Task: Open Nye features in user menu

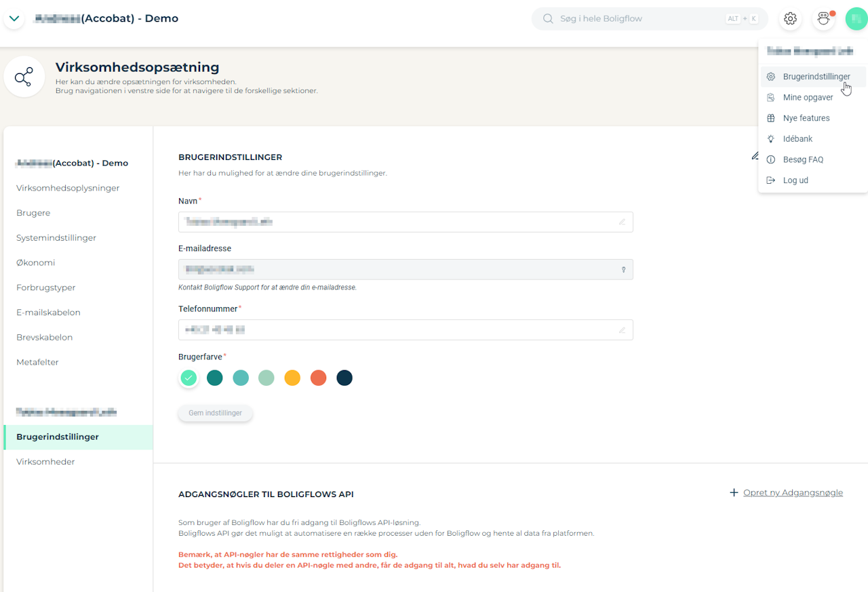Action: (806, 118)
